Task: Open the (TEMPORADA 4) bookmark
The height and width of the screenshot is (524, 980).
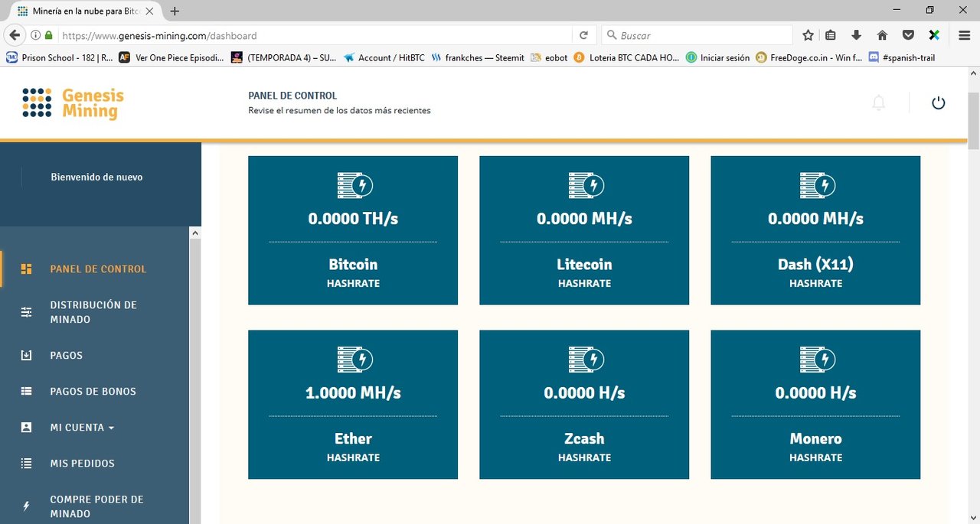Action: coord(284,57)
